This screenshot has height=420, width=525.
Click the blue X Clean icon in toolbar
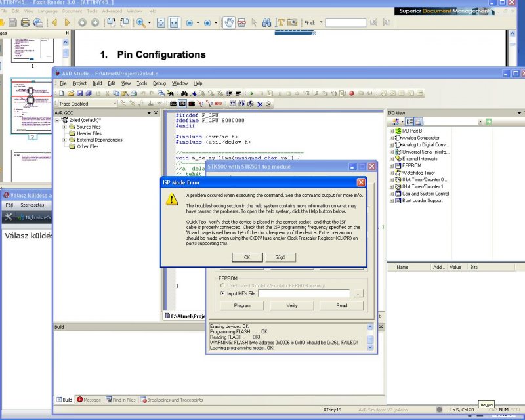pos(260,104)
